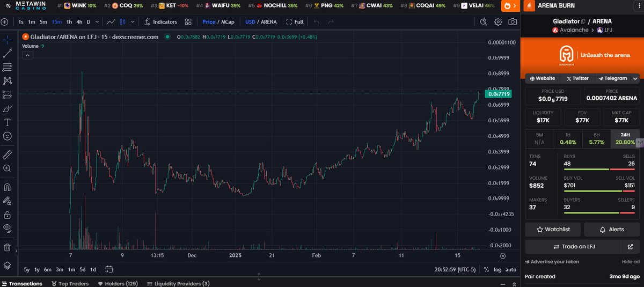The width and height of the screenshot is (644, 287).
Task: Toggle auto scale on price axis
Action: (511, 269)
